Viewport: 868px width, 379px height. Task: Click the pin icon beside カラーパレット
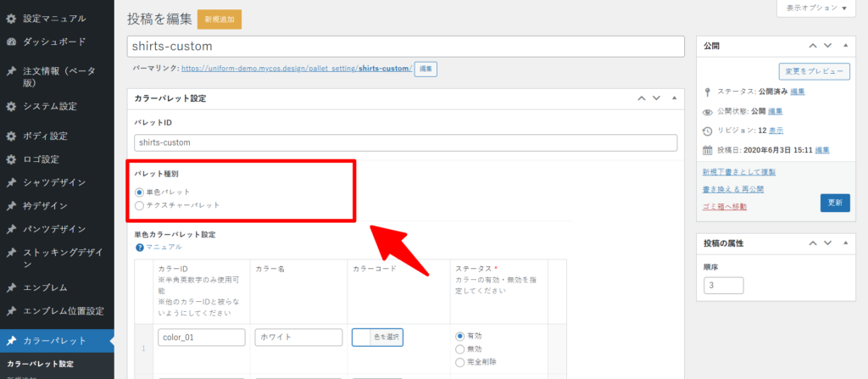(11, 341)
